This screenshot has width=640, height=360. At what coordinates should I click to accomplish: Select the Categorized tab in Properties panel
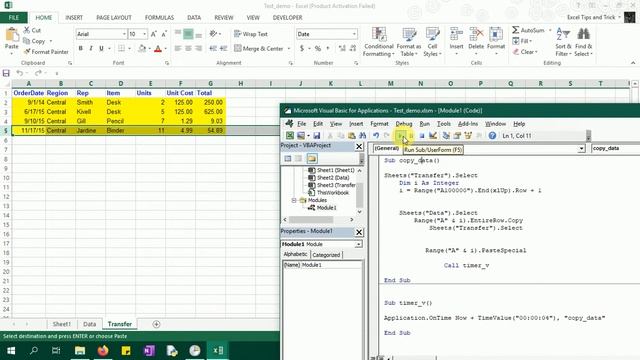(326, 255)
